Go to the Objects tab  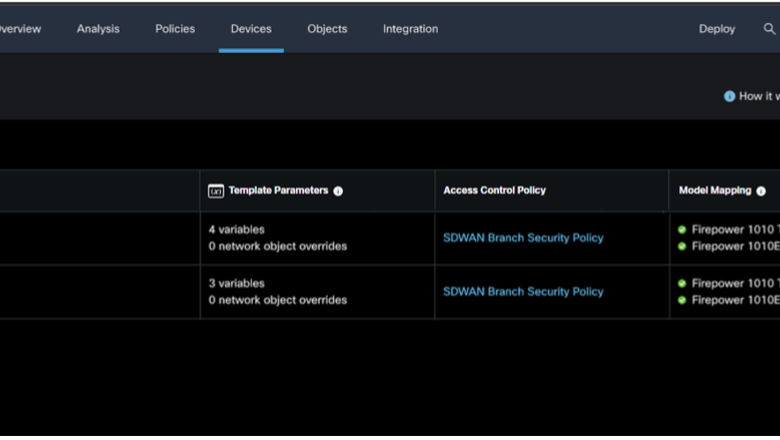click(327, 29)
